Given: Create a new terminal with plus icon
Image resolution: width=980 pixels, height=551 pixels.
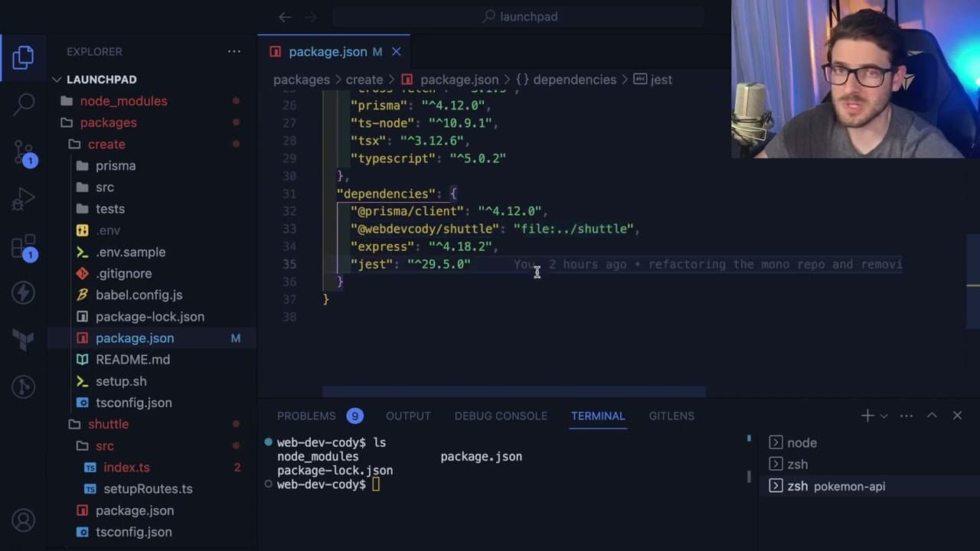Looking at the screenshot, I should [x=867, y=416].
